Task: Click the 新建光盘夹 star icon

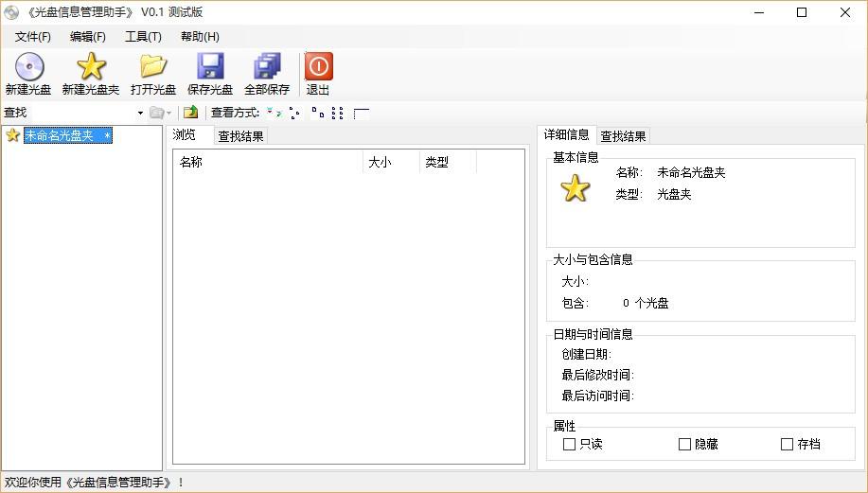Action: click(91, 66)
